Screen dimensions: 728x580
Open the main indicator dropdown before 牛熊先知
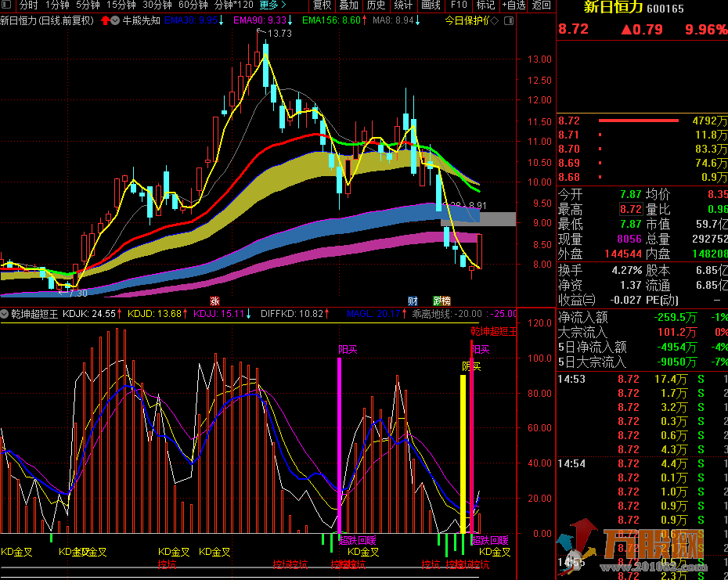click(117, 20)
